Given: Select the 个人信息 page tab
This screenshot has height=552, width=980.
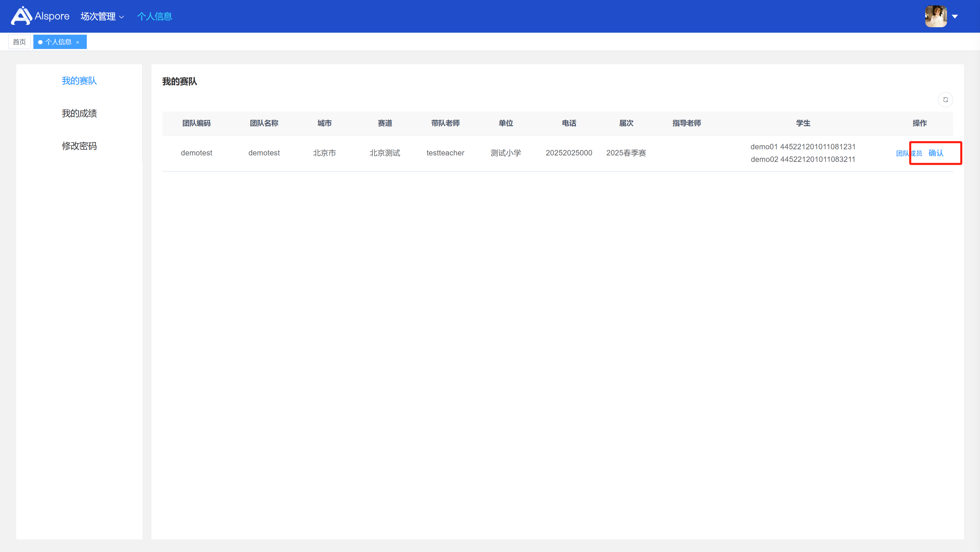Looking at the screenshot, I should tap(58, 42).
